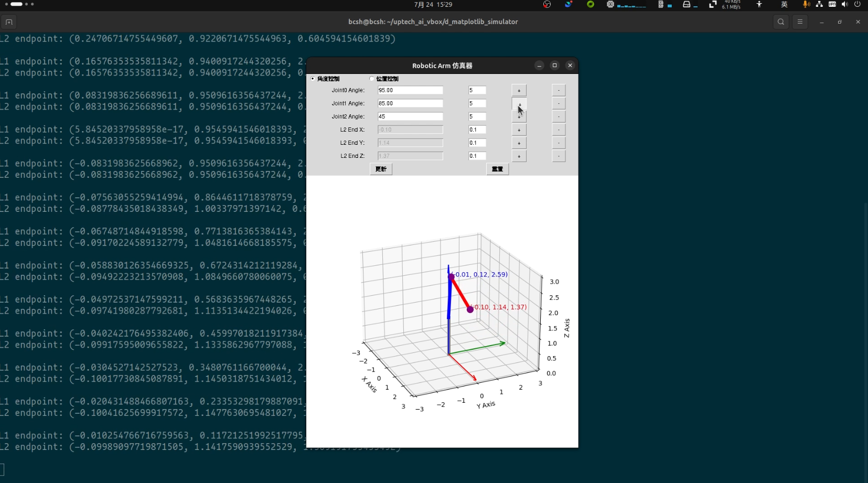Click the orange microphone indicator

point(806,4)
